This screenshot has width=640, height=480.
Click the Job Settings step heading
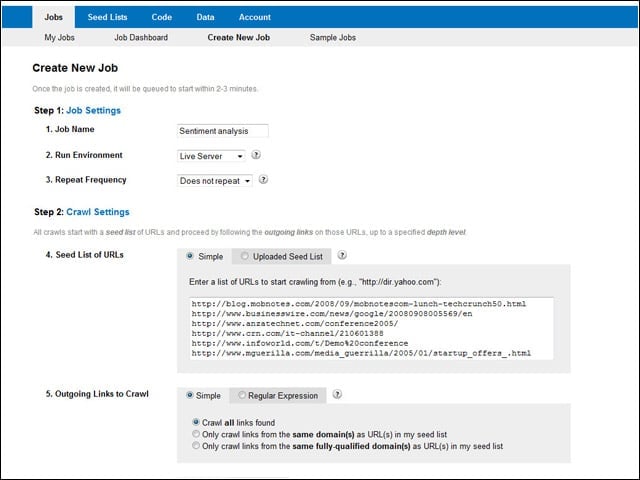(93, 110)
